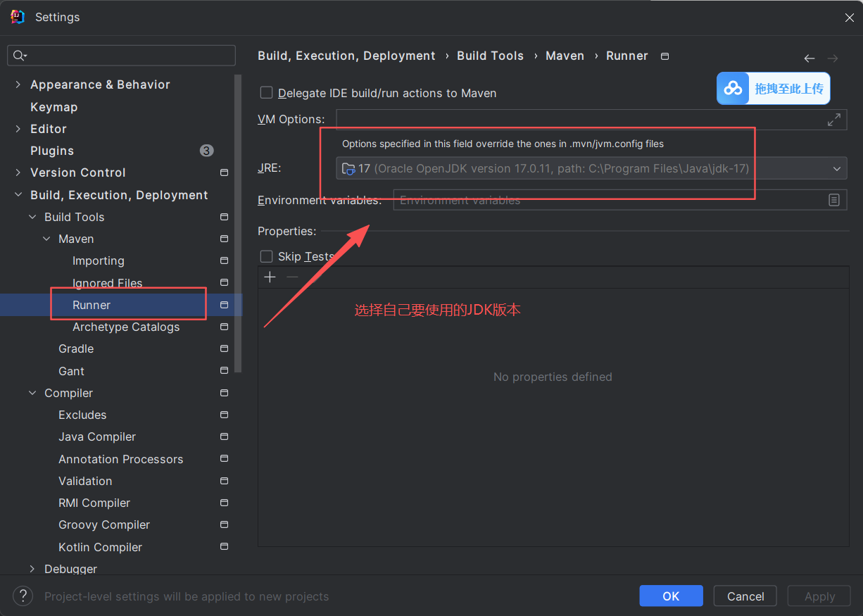Click the forward arrow navigation icon
This screenshot has height=616, width=863.
click(x=833, y=58)
